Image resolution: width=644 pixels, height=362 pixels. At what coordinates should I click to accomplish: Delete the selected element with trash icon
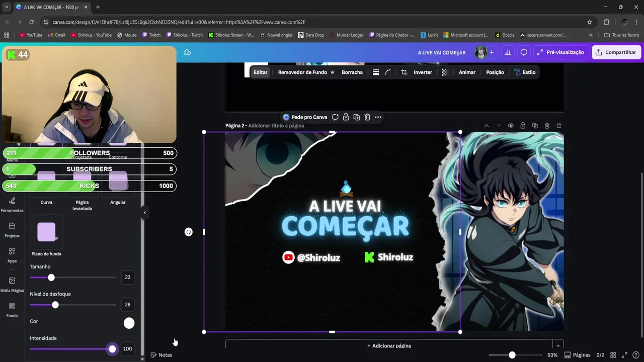point(367,117)
